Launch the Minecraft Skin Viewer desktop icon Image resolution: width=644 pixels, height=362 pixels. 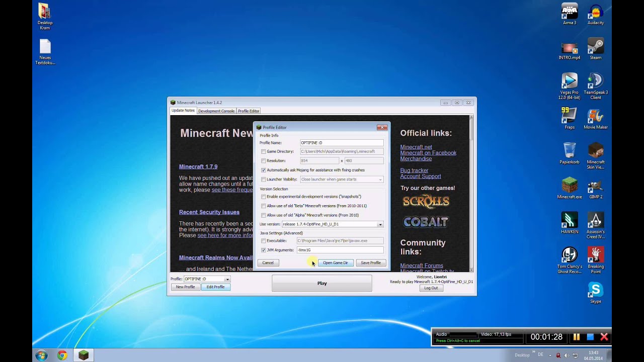596,156
